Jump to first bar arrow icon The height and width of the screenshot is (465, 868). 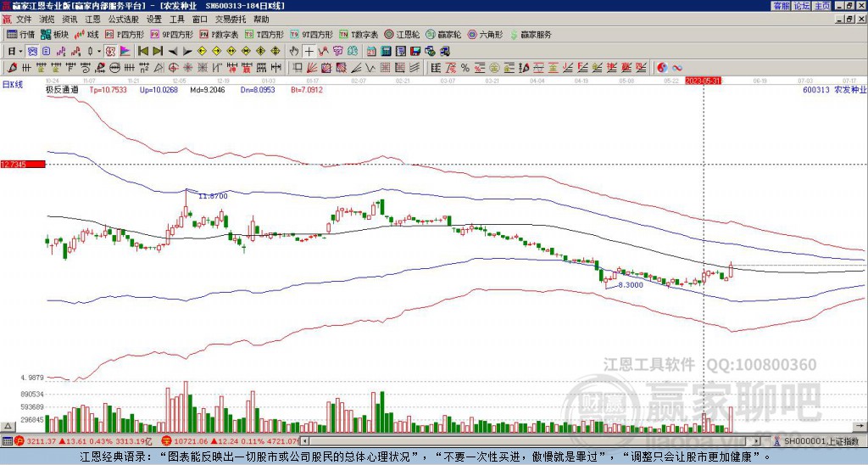point(142,52)
